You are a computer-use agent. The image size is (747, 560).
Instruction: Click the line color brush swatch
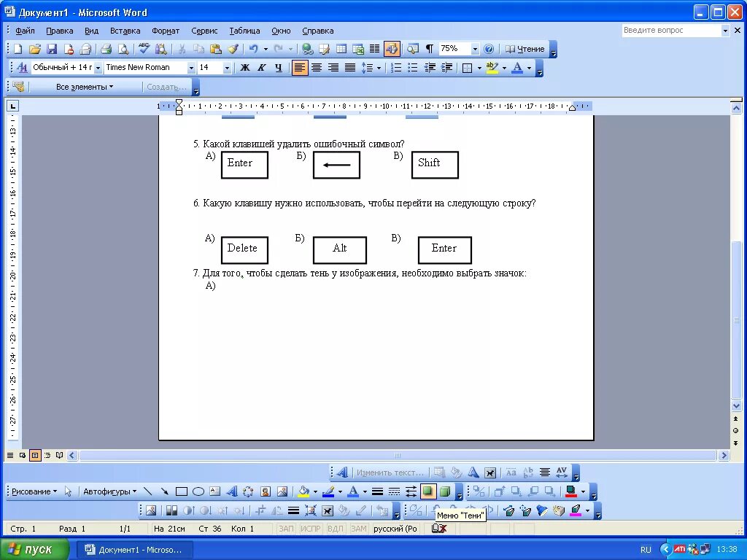(x=328, y=491)
